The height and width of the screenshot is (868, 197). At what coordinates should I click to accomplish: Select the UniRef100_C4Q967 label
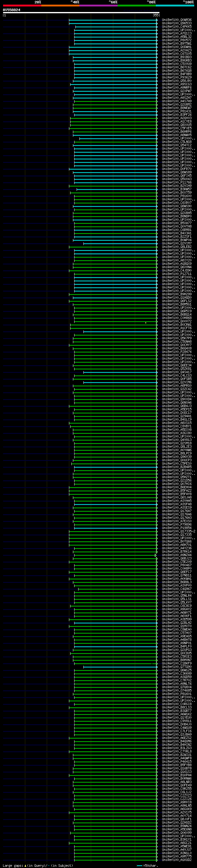pos(176,589)
